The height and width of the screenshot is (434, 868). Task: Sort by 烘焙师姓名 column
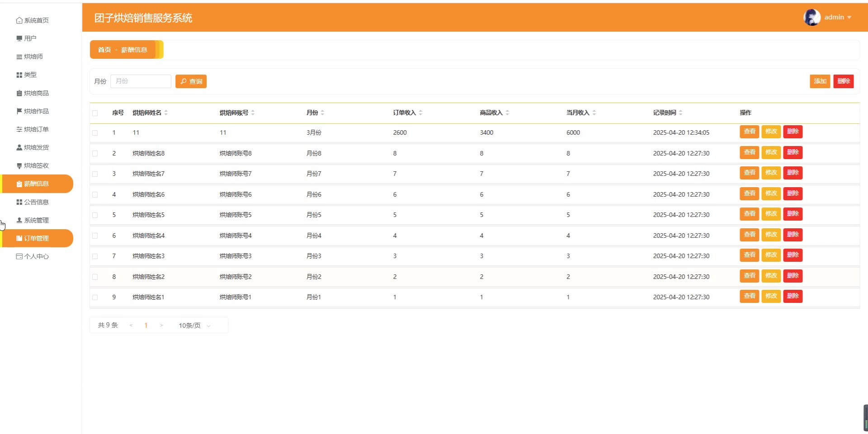(166, 113)
